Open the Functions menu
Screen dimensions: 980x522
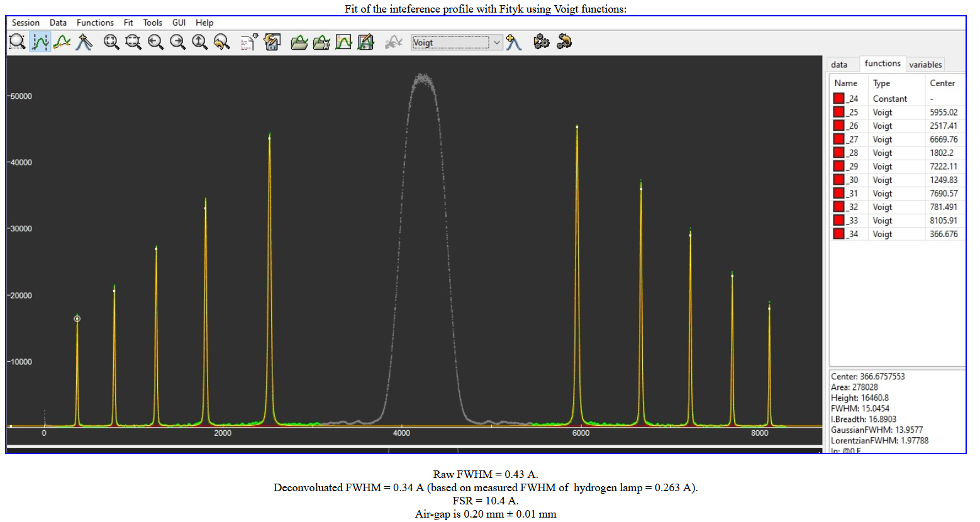[95, 23]
